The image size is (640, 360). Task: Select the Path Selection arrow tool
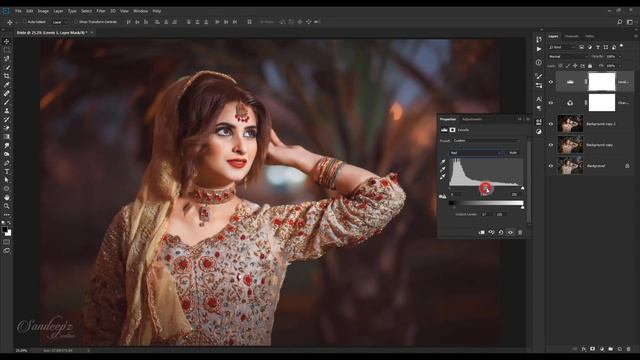point(7,180)
